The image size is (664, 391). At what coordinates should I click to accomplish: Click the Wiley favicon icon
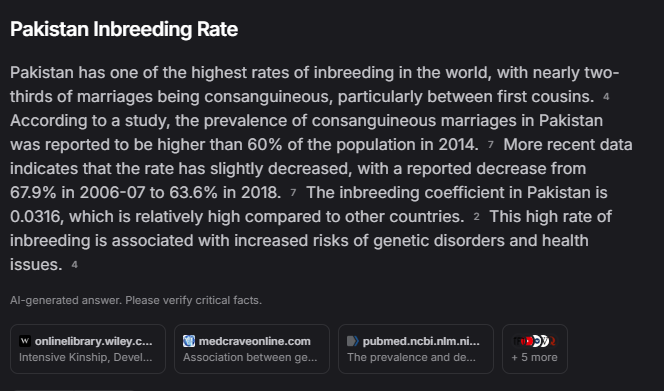25,341
